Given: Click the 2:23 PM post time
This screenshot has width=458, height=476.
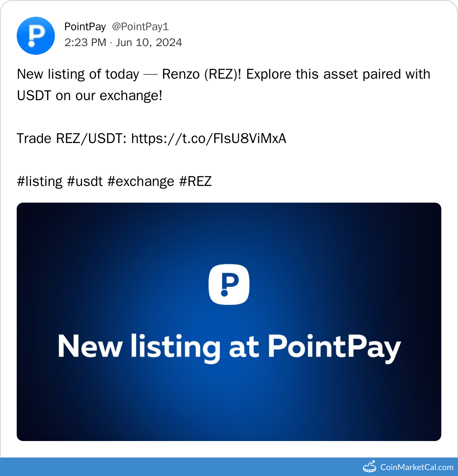Looking at the screenshot, I should [85, 43].
